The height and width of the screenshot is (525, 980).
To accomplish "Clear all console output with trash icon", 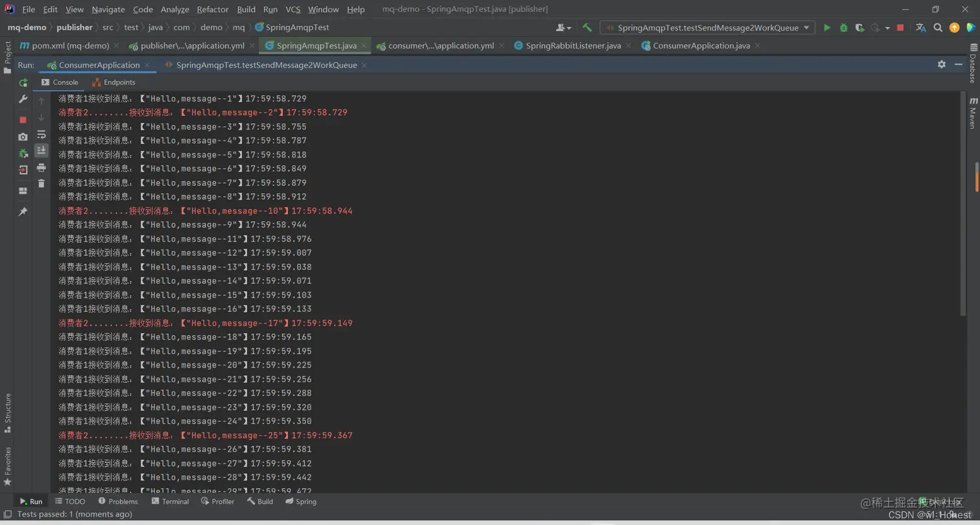I will [x=41, y=183].
